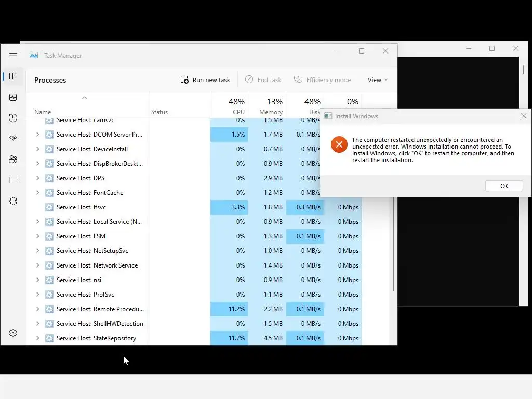Click the Task Manager title bar app icon

pyautogui.click(x=34, y=55)
